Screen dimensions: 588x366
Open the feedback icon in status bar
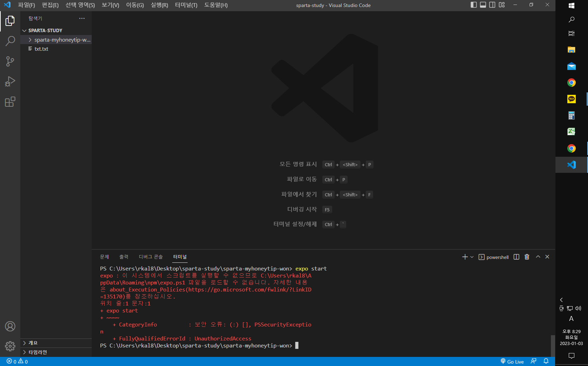pyautogui.click(x=533, y=361)
